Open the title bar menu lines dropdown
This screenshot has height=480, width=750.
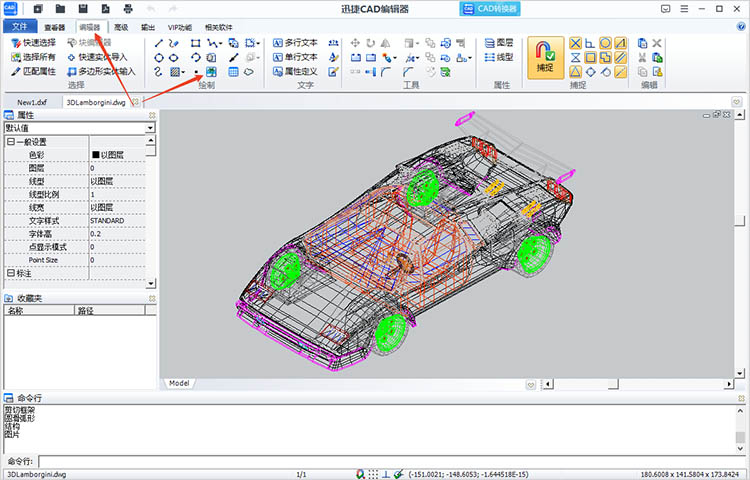[684, 9]
